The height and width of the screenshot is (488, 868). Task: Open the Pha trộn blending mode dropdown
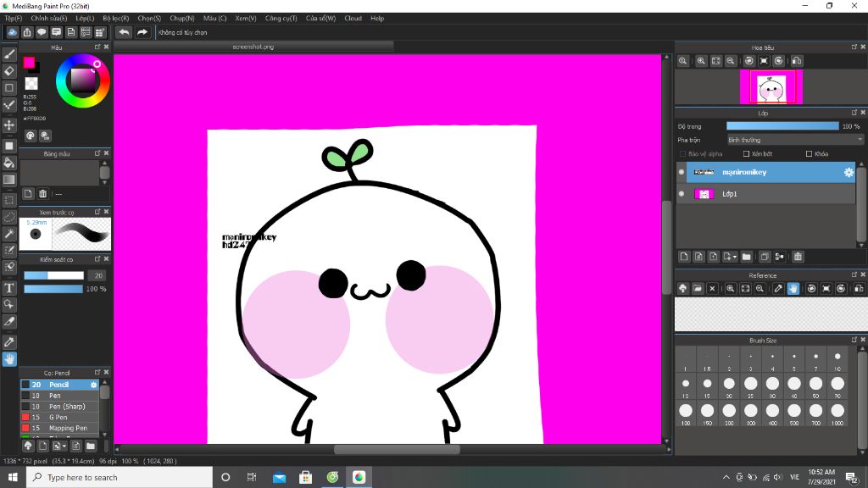pyautogui.click(x=794, y=140)
